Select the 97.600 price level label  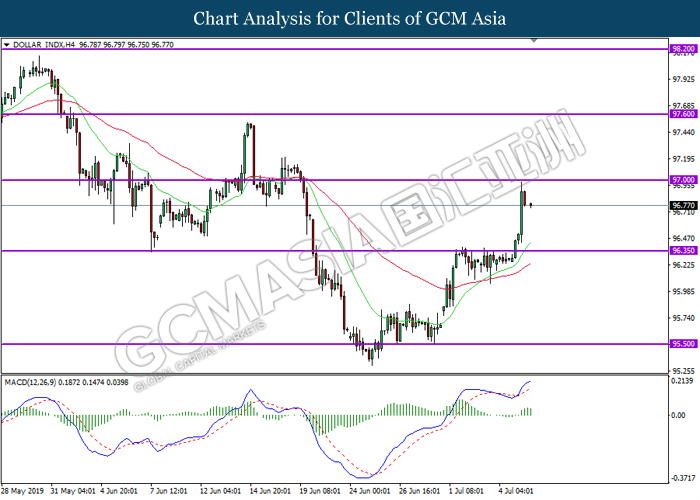[683, 114]
